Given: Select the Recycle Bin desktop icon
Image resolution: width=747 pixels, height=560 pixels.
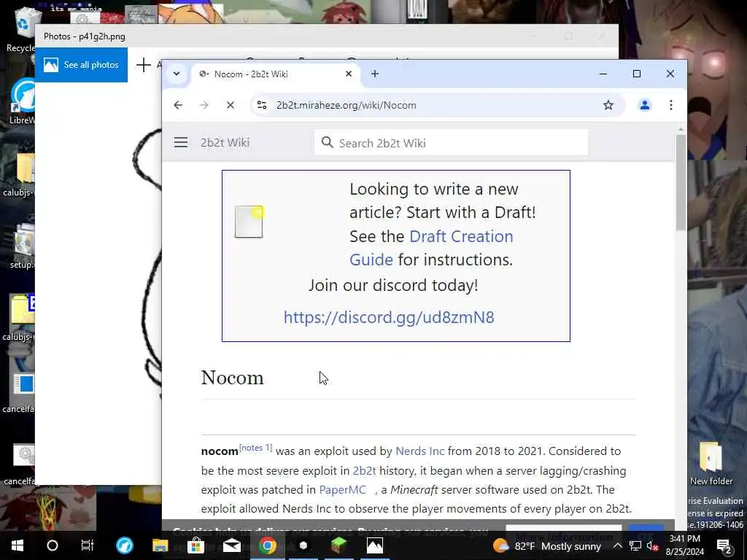Looking at the screenshot, I should 21,29.
